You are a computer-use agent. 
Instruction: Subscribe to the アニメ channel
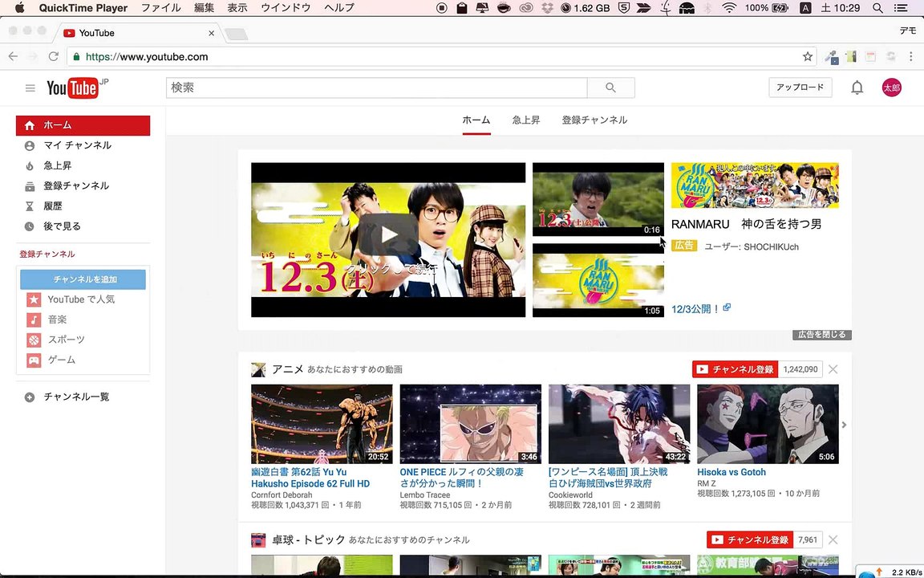coord(736,369)
